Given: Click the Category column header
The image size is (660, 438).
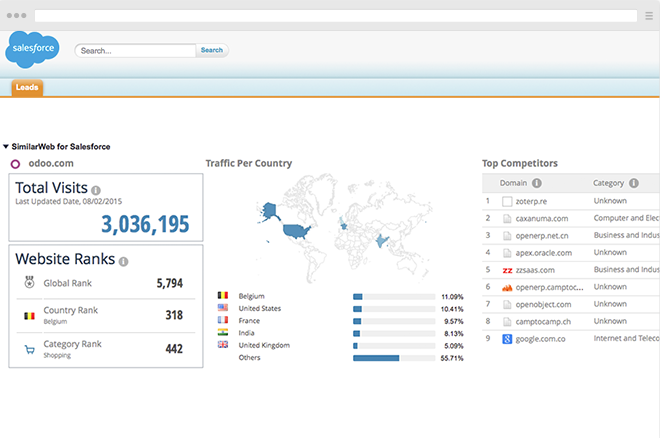Looking at the screenshot, I should coord(608,183).
